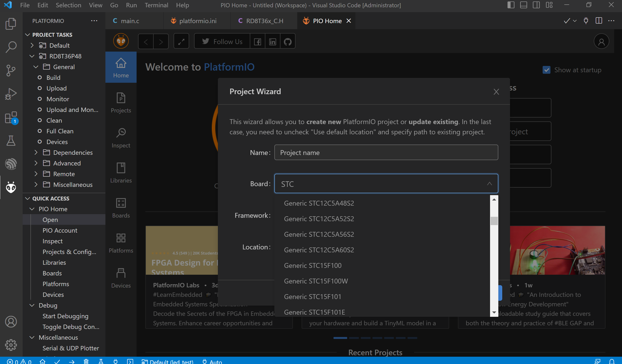Switch to RD8T36x_C.H tab
622x364 pixels.
265,21
